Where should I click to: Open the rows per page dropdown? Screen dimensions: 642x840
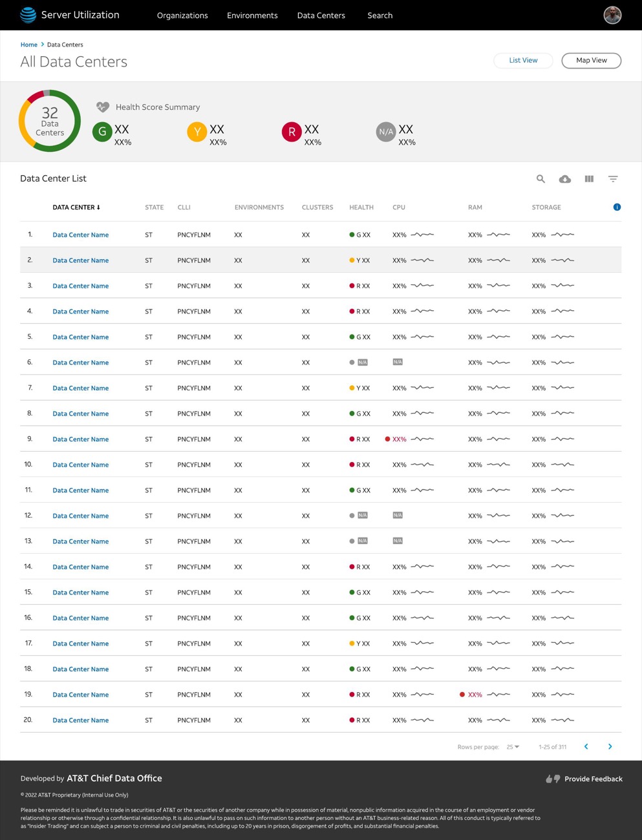click(513, 747)
